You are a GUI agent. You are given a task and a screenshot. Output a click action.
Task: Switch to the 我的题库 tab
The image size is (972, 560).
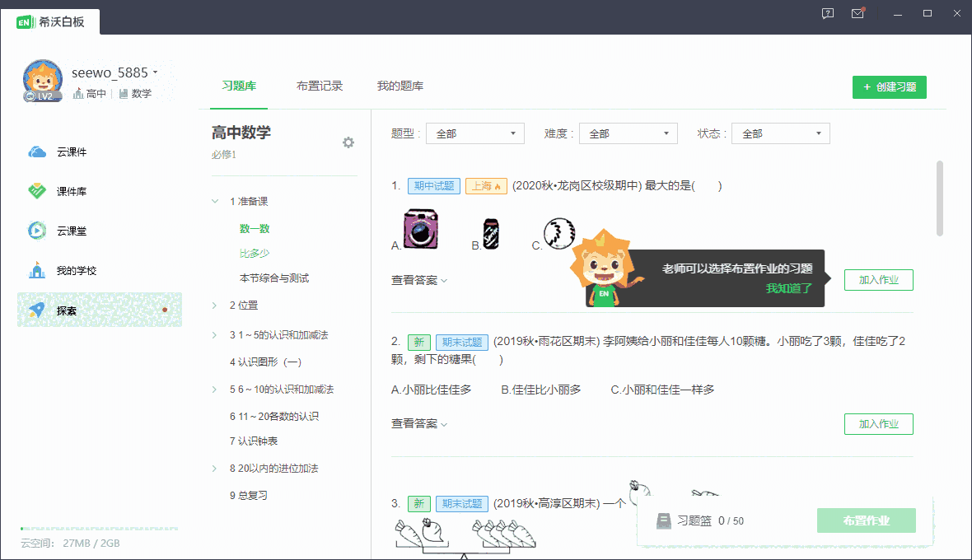pyautogui.click(x=400, y=84)
